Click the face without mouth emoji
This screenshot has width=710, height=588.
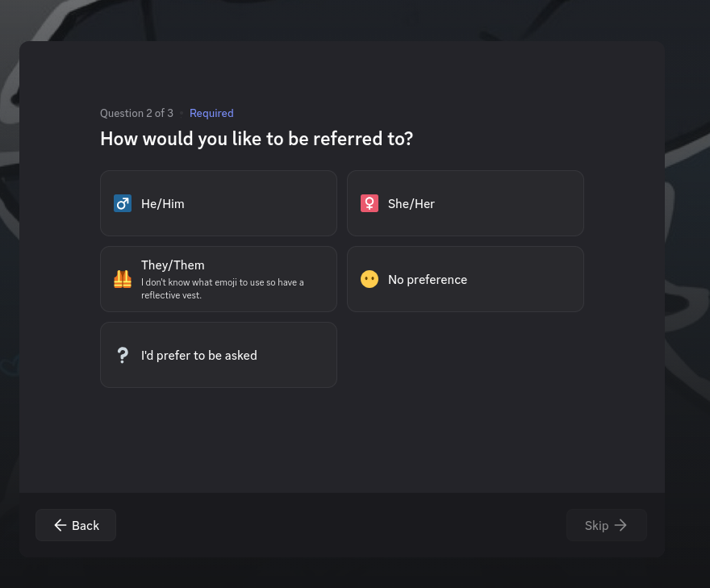[370, 279]
